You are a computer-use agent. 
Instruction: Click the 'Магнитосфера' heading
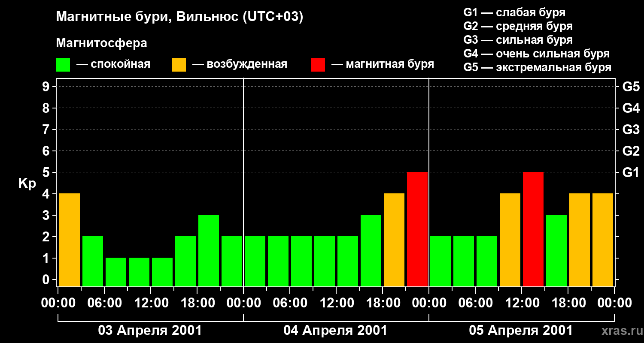click(102, 43)
